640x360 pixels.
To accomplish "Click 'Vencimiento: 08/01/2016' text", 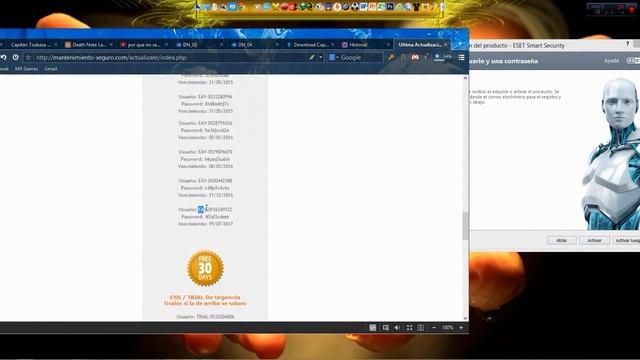I will pyautogui.click(x=205, y=166).
